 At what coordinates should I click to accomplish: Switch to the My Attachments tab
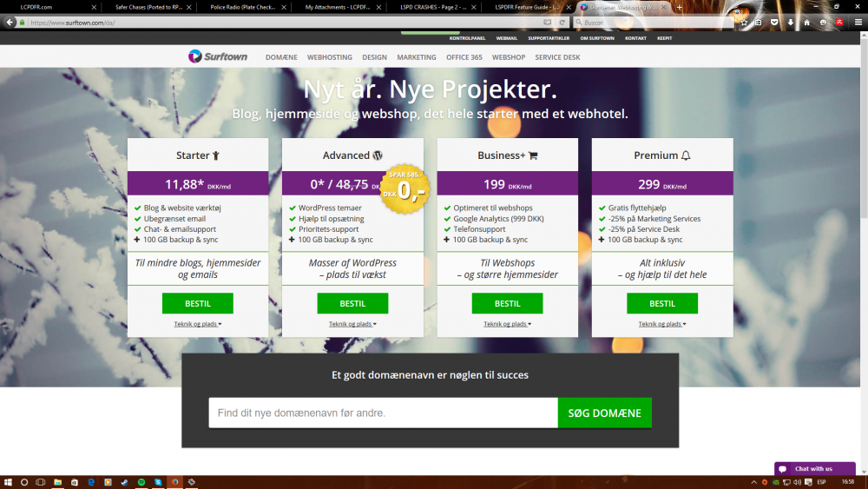click(x=338, y=7)
